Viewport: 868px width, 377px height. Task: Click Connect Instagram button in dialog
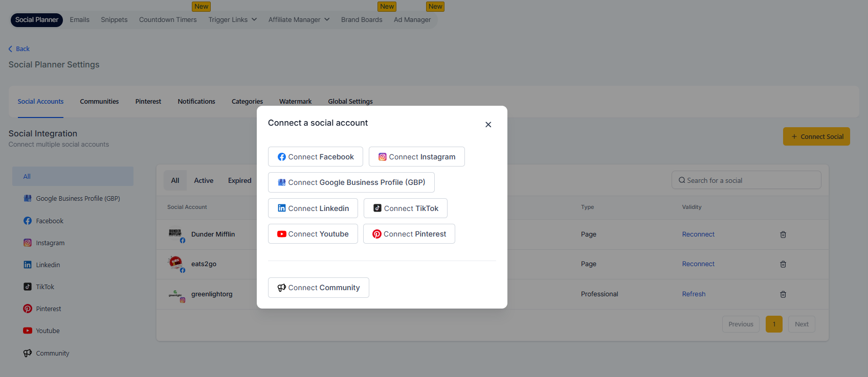pyautogui.click(x=417, y=157)
